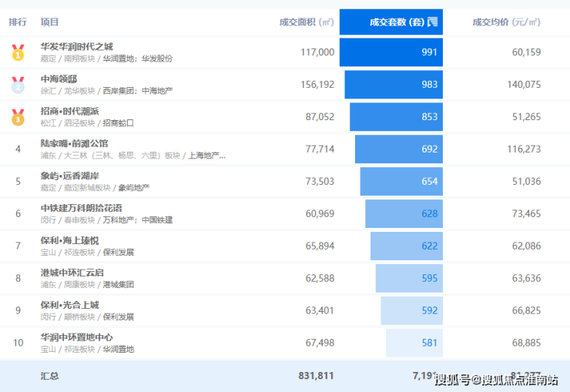Open project 招商•时代潮派
570x392 pixels.
70,111
